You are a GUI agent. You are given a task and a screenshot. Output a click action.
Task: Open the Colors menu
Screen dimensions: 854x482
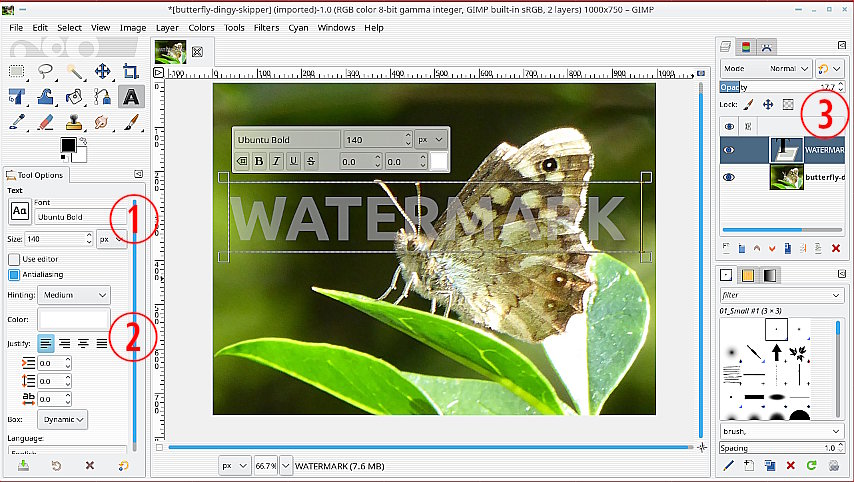[x=201, y=27]
